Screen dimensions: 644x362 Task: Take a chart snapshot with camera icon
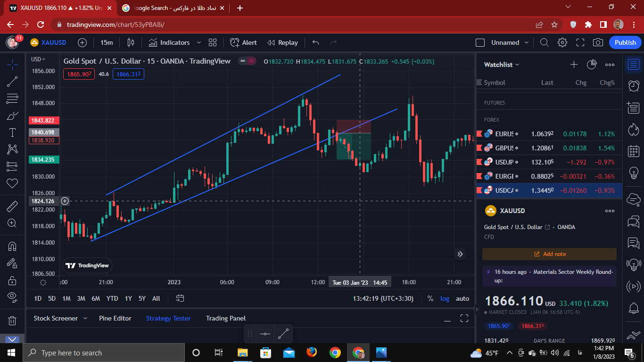click(x=598, y=42)
